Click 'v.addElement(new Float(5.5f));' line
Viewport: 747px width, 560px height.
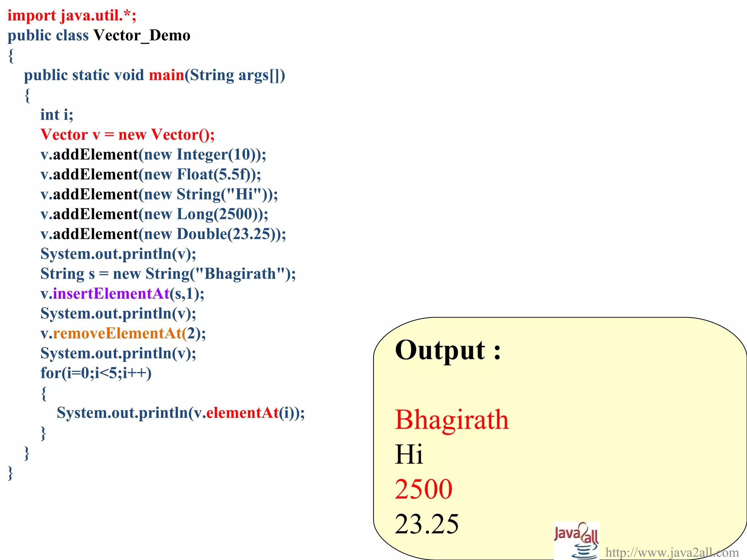click(151, 175)
